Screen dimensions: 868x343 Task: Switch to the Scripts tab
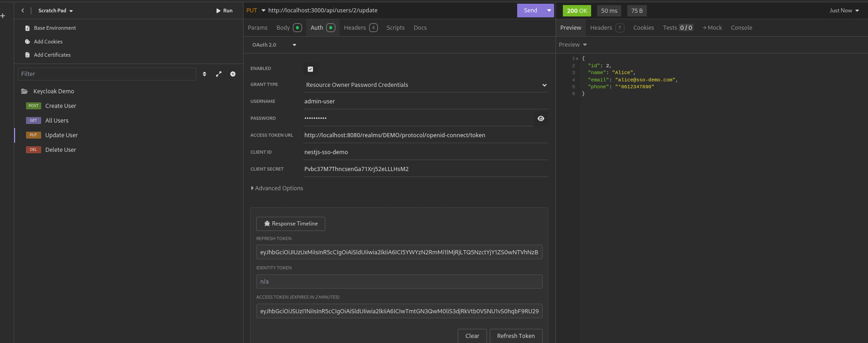[x=396, y=28]
